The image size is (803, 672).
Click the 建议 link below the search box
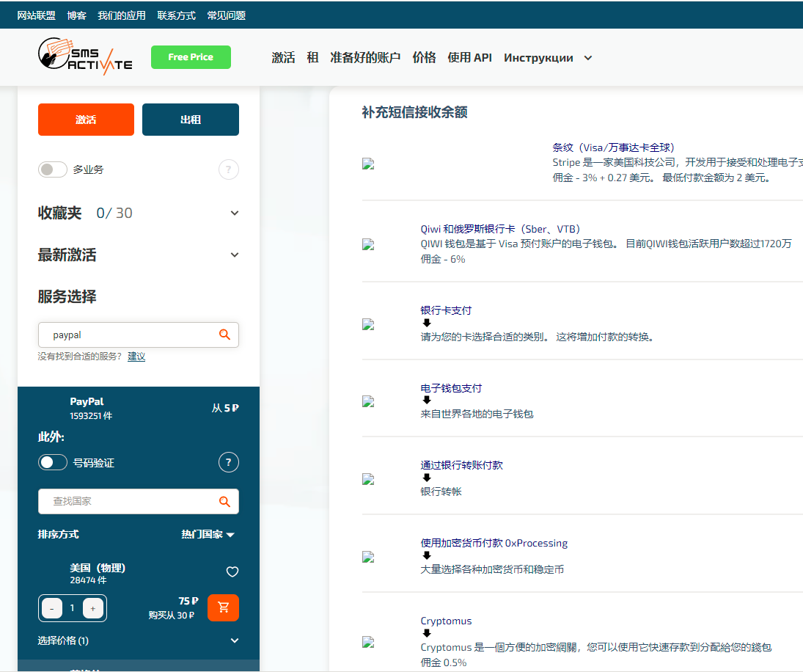136,356
